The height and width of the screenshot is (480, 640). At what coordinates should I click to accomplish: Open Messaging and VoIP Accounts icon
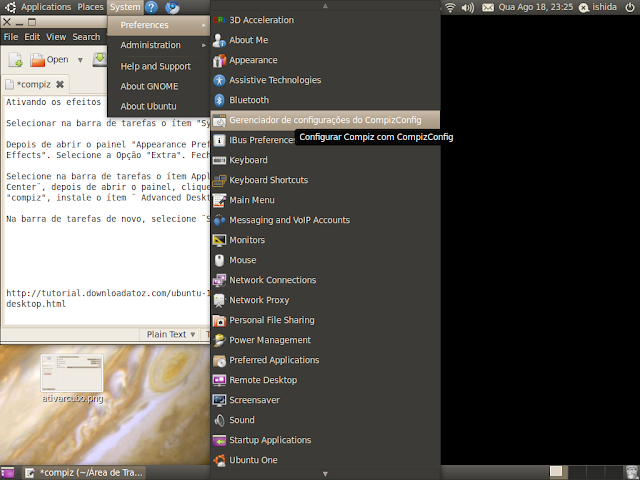219,220
